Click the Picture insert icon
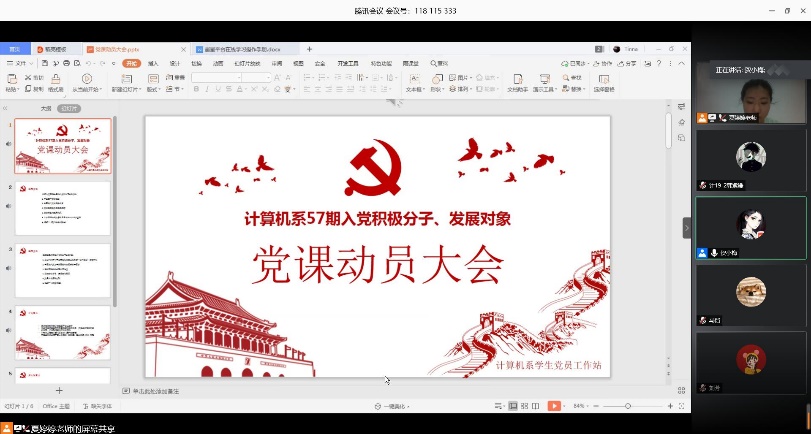The image size is (811, 434). pos(453,78)
